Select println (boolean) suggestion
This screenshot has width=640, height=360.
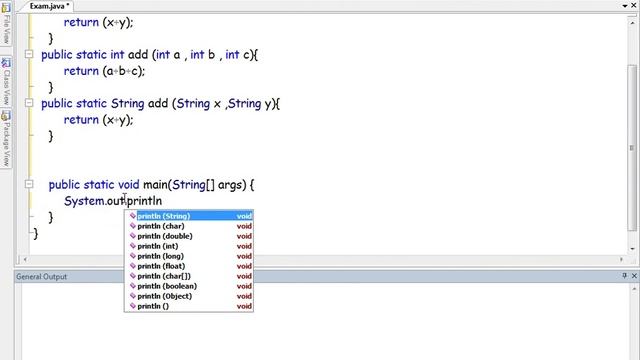pos(189,286)
